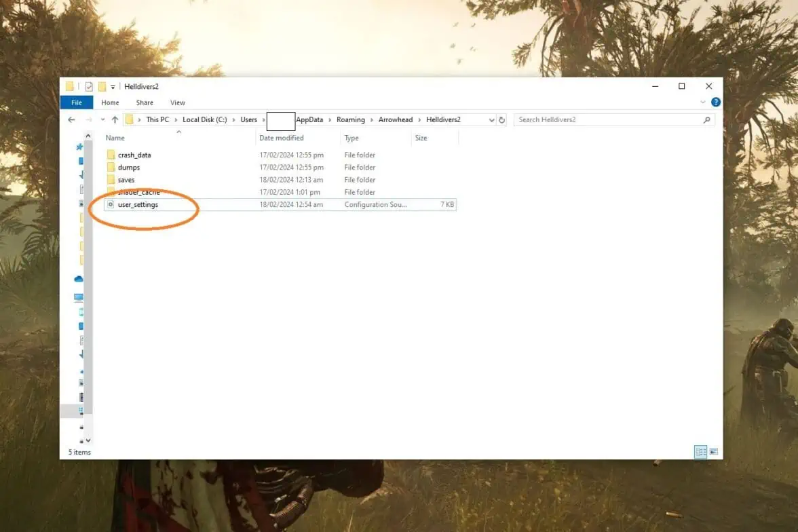Open the File menu tab

pos(76,102)
